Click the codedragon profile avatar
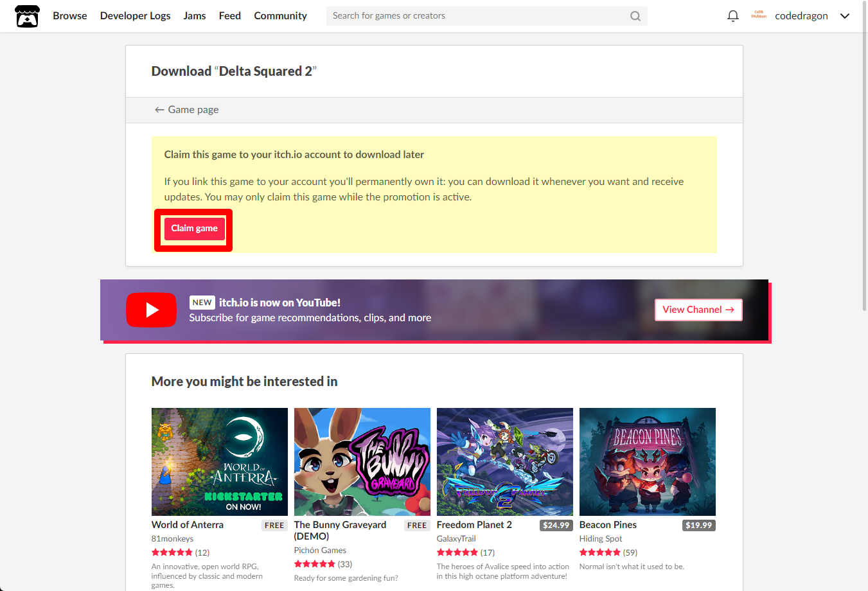 tap(759, 15)
